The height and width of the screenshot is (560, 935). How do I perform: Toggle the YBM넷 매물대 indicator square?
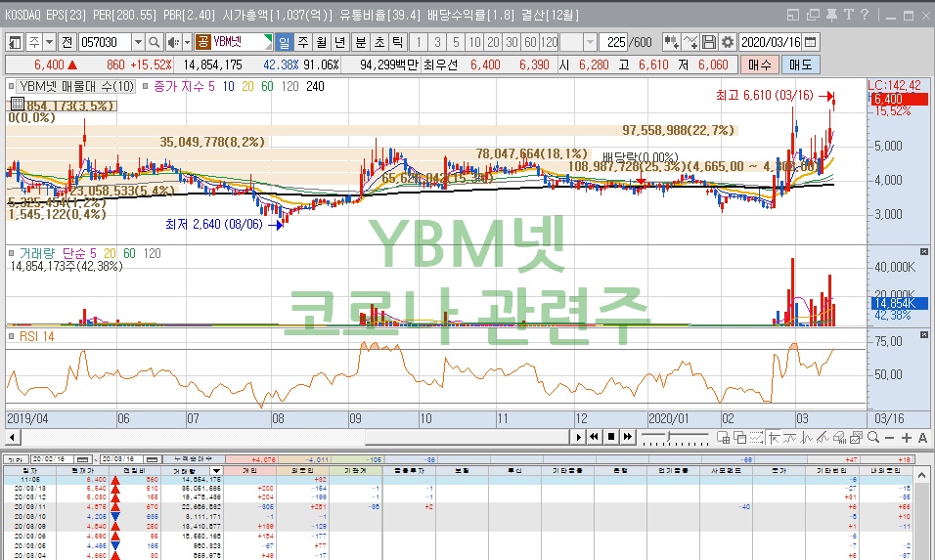tap(12, 86)
